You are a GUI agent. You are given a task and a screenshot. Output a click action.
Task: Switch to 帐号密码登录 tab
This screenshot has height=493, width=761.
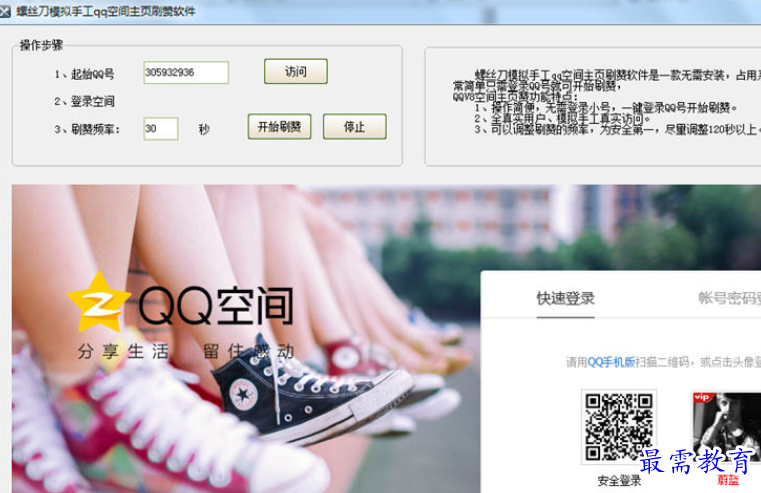[729, 298]
